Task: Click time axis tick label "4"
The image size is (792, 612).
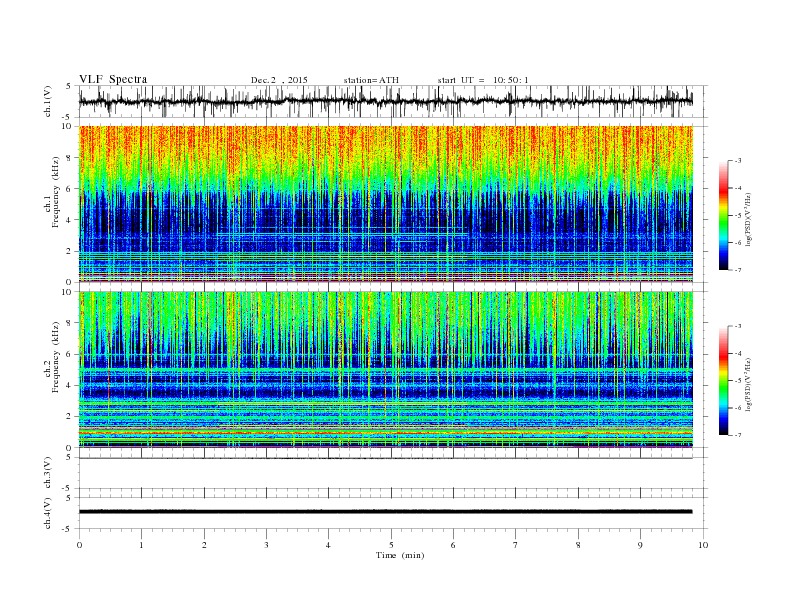Action: tap(328, 545)
